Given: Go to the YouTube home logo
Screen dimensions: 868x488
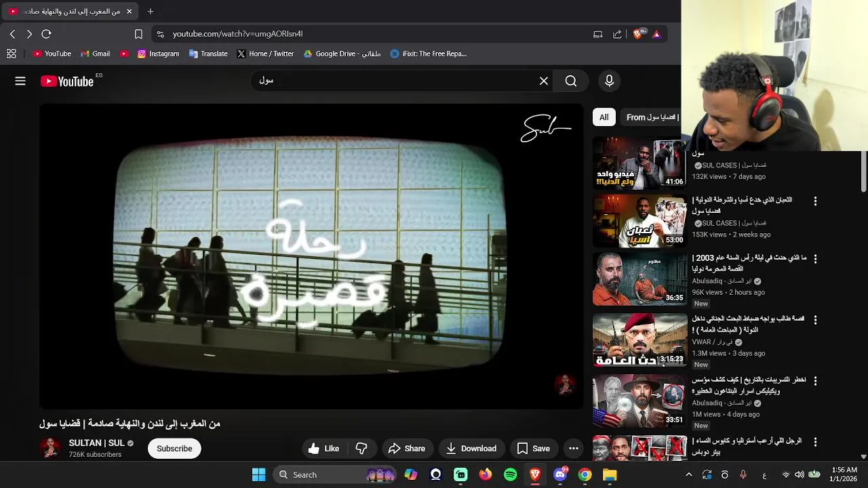Looking at the screenshot, I should 66,81.
